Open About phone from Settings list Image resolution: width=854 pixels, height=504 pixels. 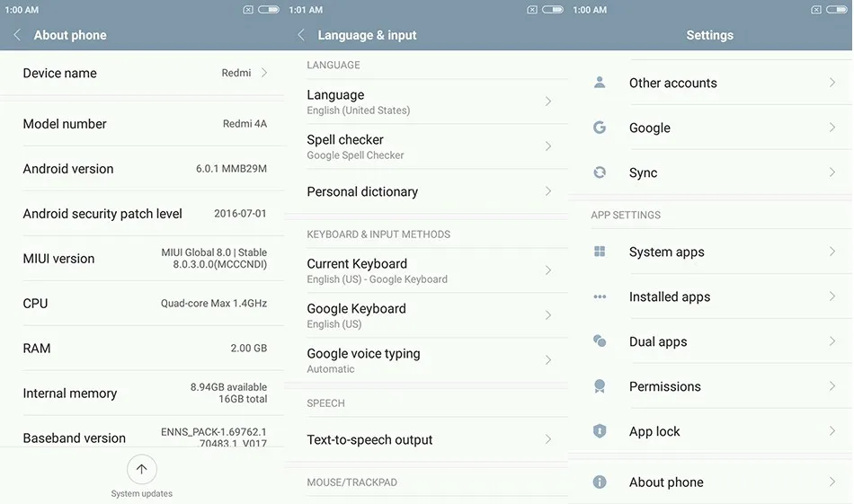[x=710, y=482]
